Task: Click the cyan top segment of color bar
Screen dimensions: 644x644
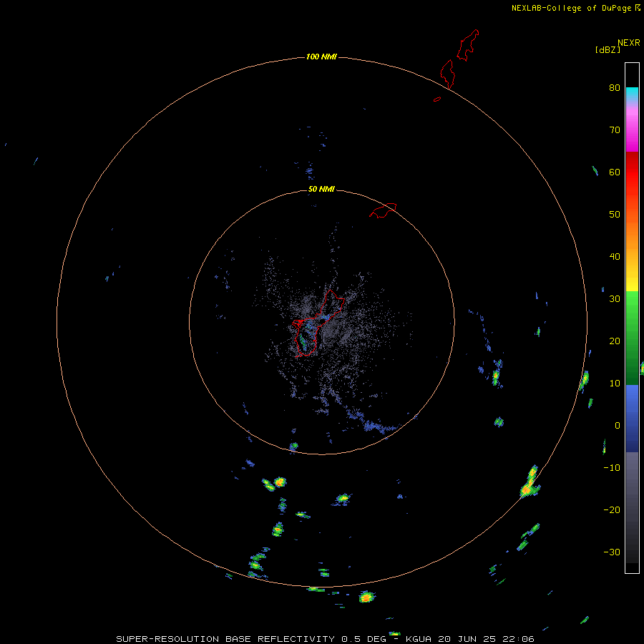Action: point(632,92)
